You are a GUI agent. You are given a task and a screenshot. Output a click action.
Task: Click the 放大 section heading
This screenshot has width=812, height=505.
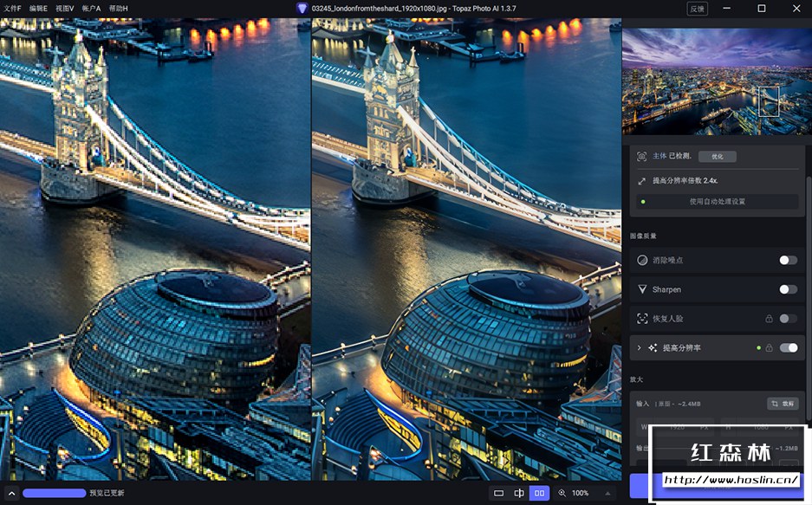click(x=636, y=379)
